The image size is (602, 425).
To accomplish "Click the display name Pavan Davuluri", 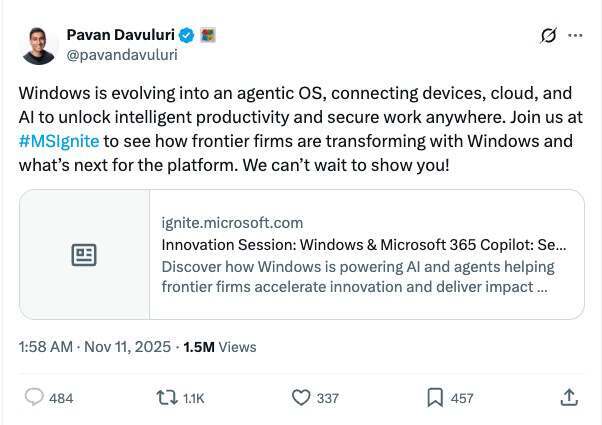I will 121,36.
